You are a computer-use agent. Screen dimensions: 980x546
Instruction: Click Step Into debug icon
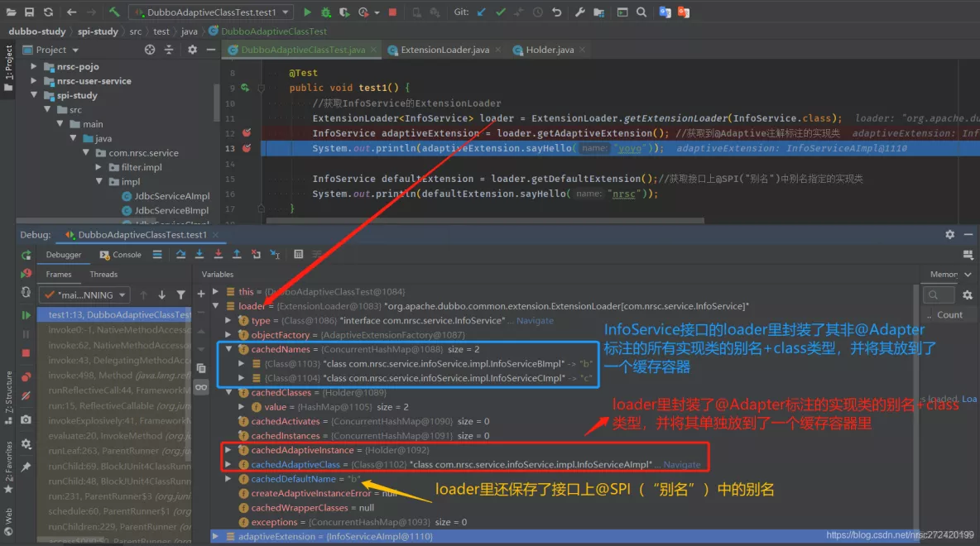[x=199, y=254]
